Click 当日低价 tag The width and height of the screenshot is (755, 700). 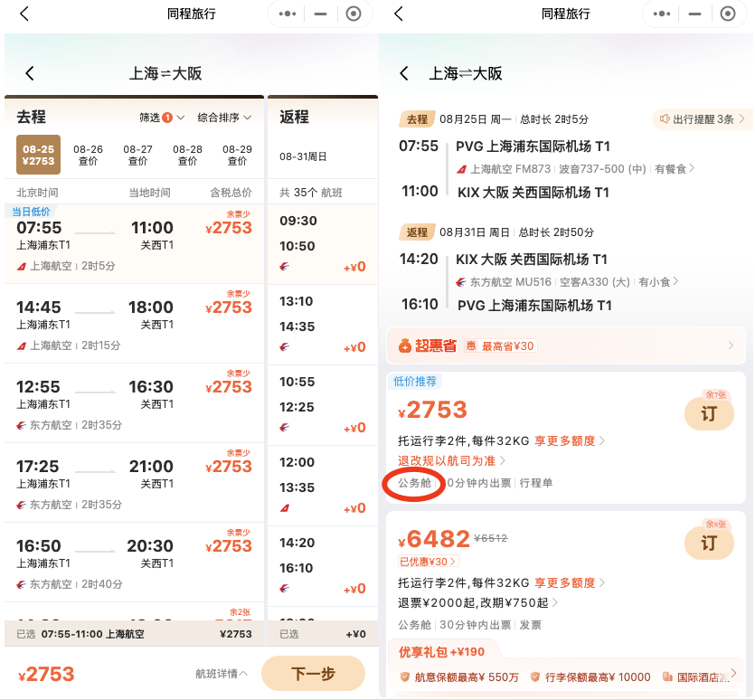click(31, 212)
